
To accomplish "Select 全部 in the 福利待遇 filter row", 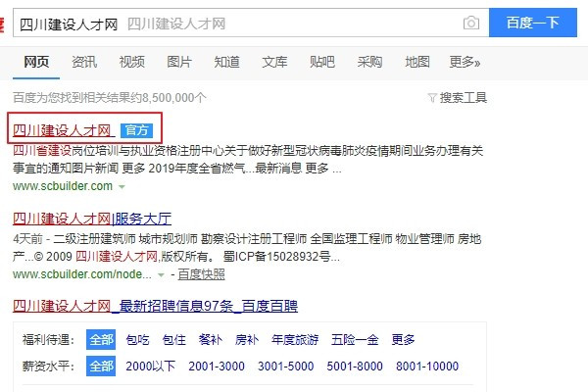I will coord(101,340).
